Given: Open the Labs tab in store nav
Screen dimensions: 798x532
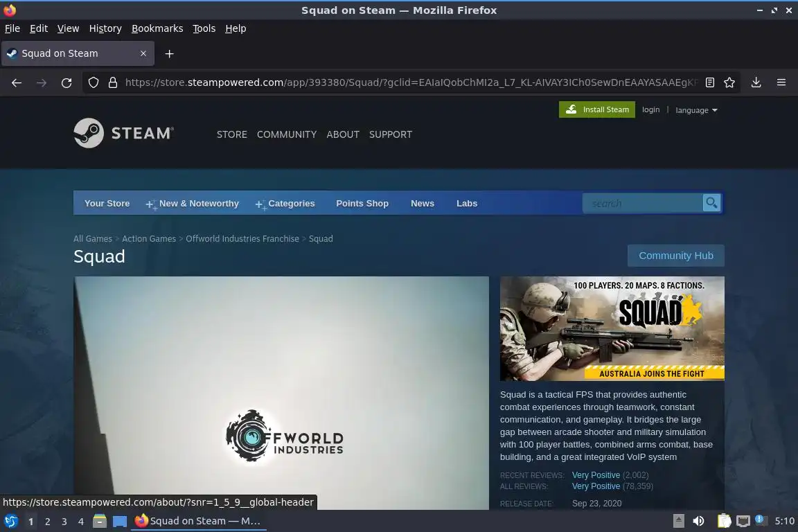Looking at the screenshot, I should 467,203.
